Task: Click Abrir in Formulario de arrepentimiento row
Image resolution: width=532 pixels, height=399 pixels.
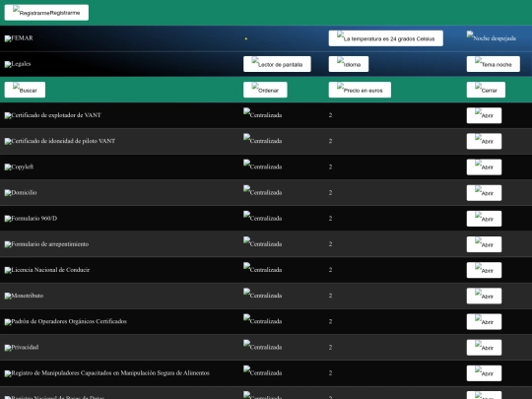Action: point(484,244)
